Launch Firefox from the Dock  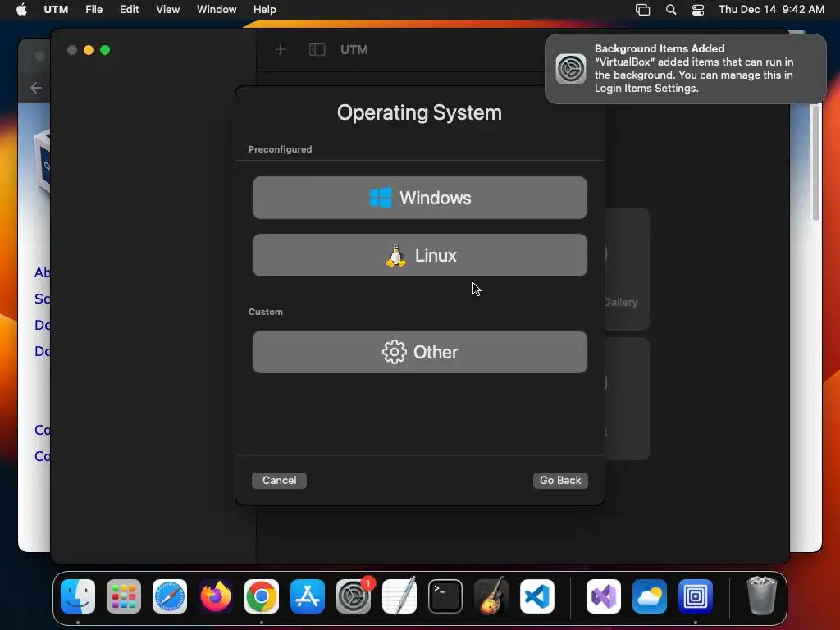(x=216, y=596)
